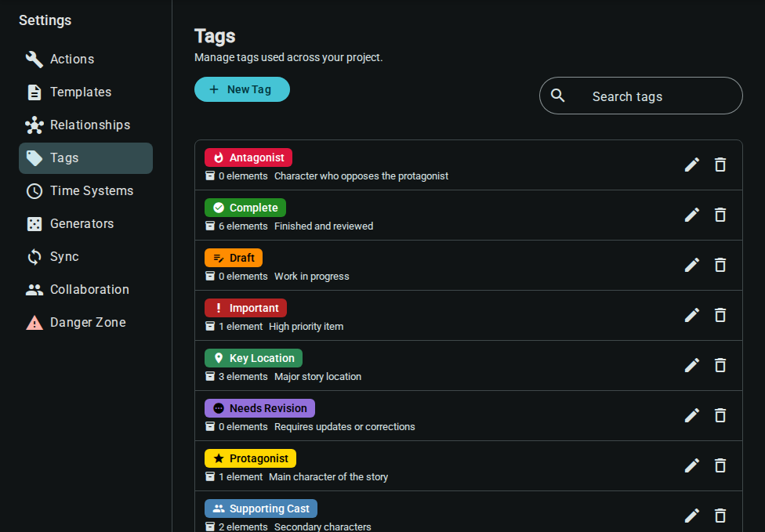This screenshot has width=765, height=532.
Task: Delete the Antagonist tag using trash icon
Action: (x=720, y=165)
